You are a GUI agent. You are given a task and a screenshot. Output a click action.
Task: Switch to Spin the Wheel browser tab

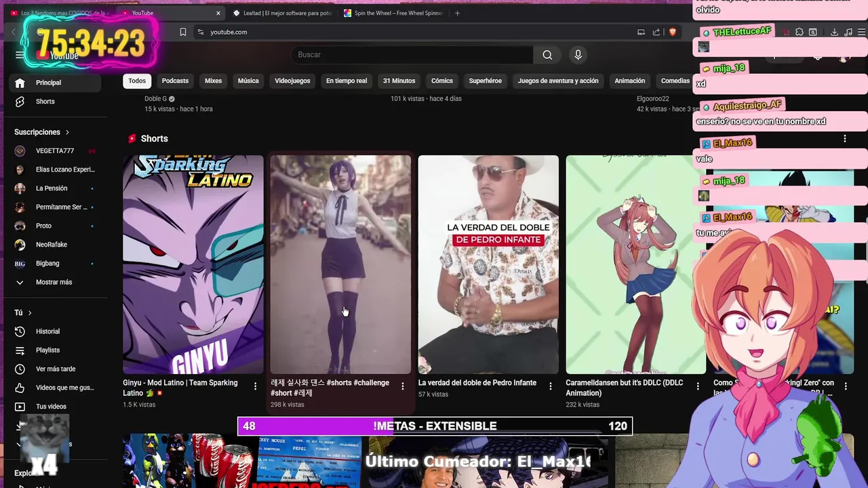coord(393,13)
